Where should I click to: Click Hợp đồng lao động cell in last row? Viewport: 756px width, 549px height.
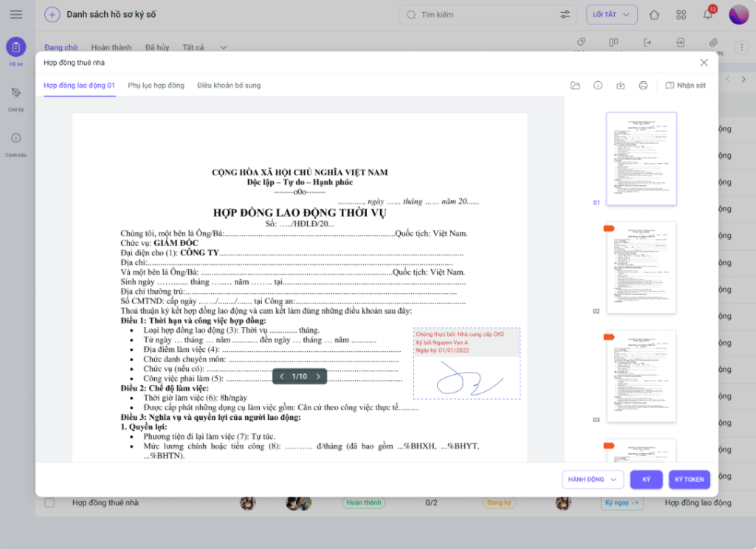(698, 503)
